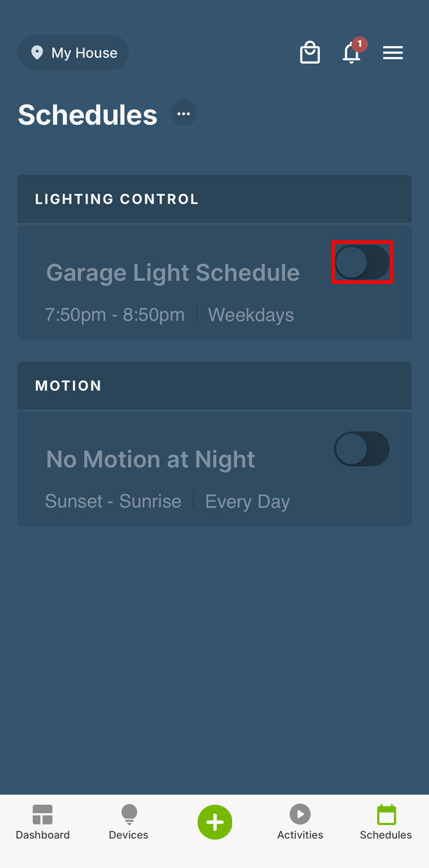Tap the Devices light bulb icon
Screen dimensions: 429x868
point(129,813)
